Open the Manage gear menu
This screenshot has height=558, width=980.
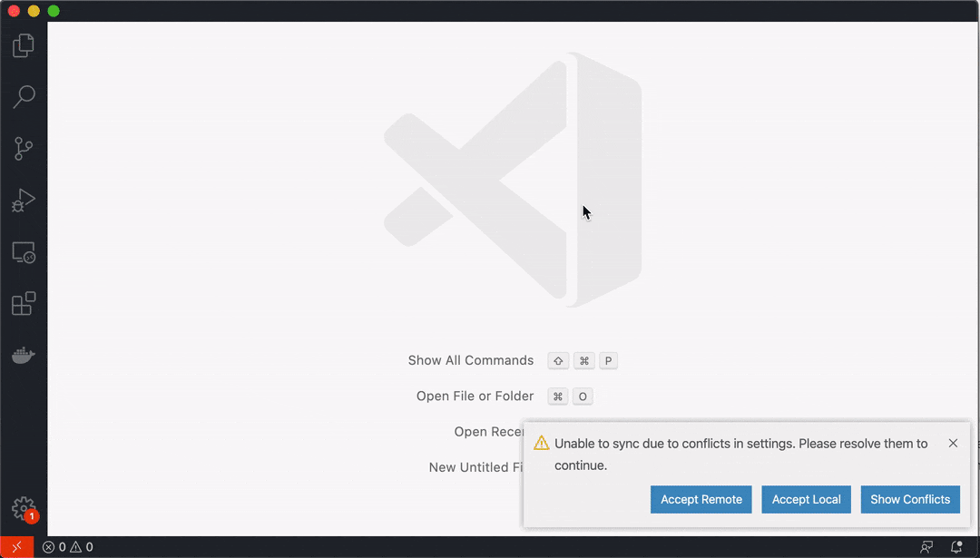pyautogui.click(x=24, y=508)
